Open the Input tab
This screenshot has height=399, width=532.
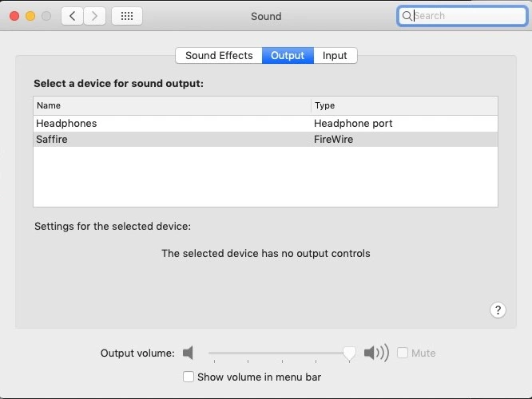click(x=335, y=55)
